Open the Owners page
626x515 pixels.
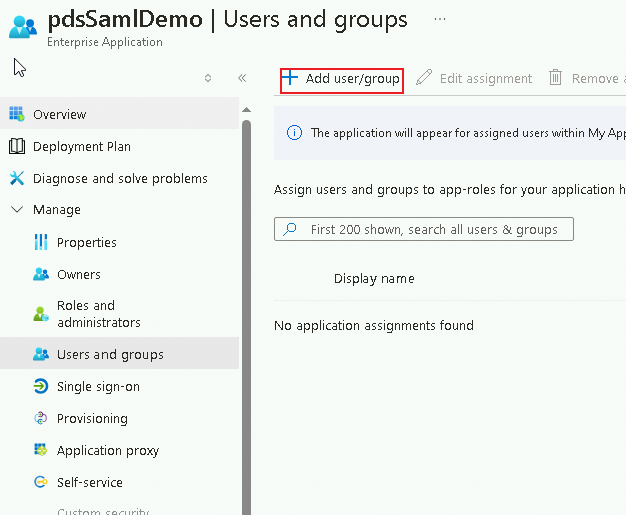pyautogui.click(x=79, y=274)
